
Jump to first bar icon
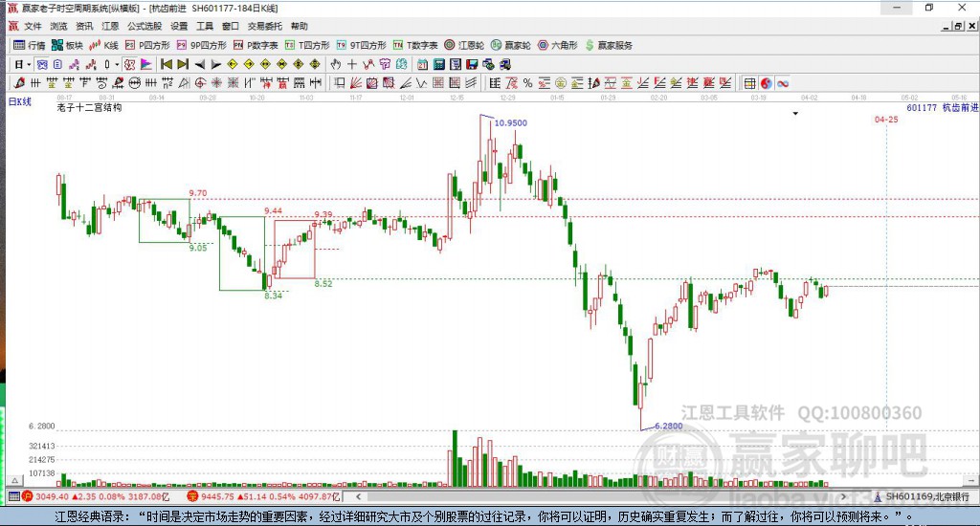[x=167, y=64]
